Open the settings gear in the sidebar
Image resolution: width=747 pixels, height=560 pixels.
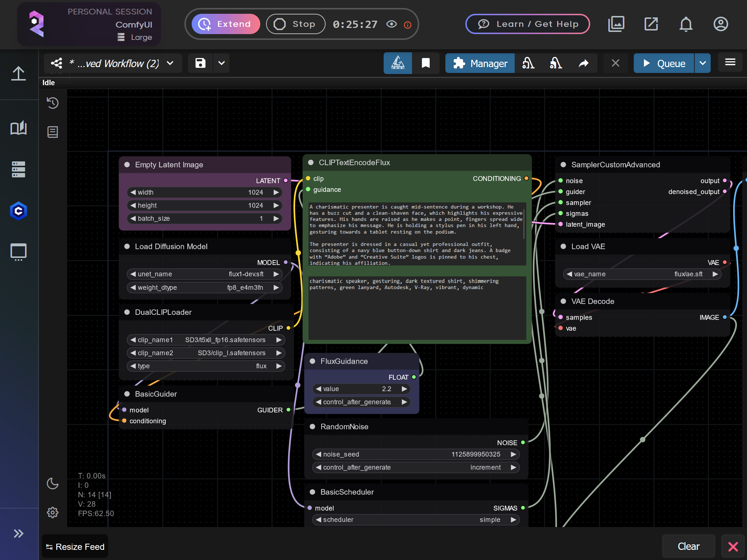pos(52,512)
